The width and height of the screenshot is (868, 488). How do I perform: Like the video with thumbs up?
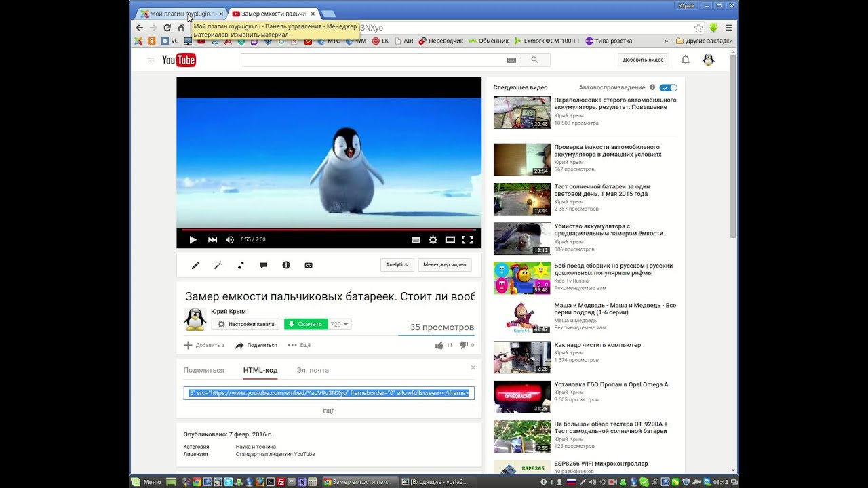[x=443, y=345]
